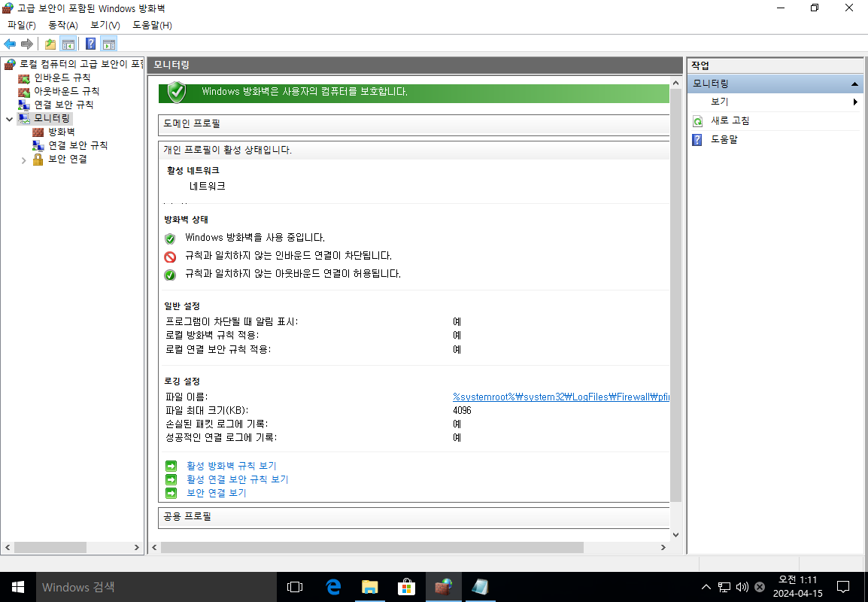868x602 pixels.
Task: Click 보안 연결 보기 link
Action: click(x=217, y=493)
